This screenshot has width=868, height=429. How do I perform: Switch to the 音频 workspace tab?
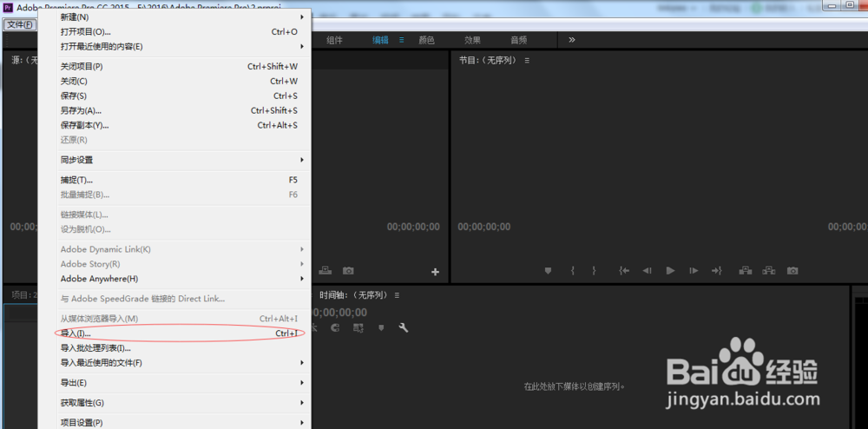point(519,40)
